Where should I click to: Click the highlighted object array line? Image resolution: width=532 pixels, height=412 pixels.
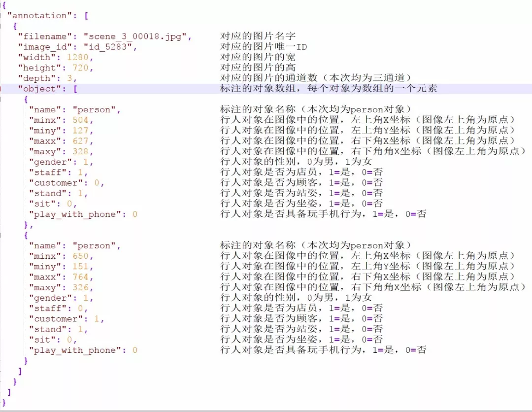coord(49,88)
